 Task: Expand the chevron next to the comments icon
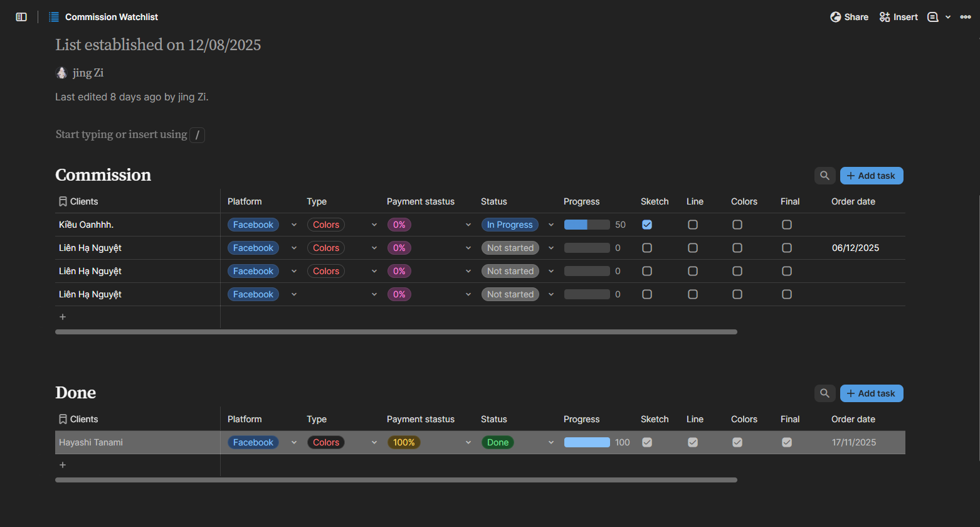pos(948,17)
